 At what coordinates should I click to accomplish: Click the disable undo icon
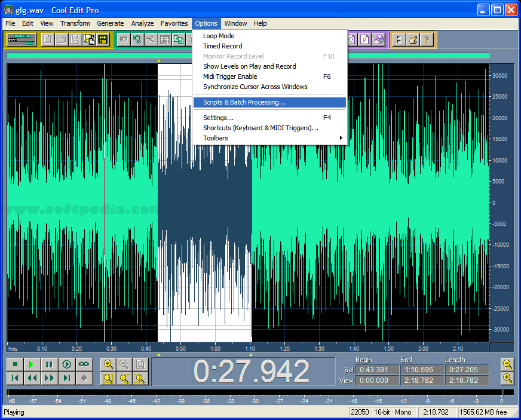pos(137,39)
